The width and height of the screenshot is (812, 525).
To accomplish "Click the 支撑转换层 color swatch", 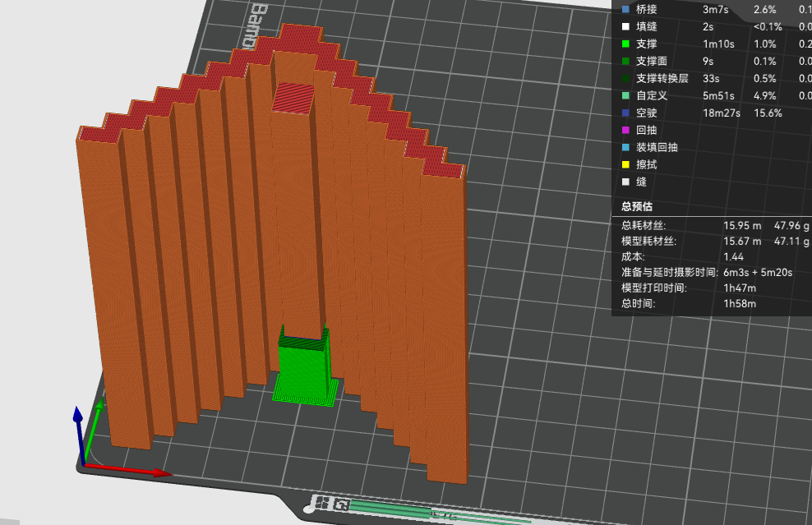I will tap(625, 78).
